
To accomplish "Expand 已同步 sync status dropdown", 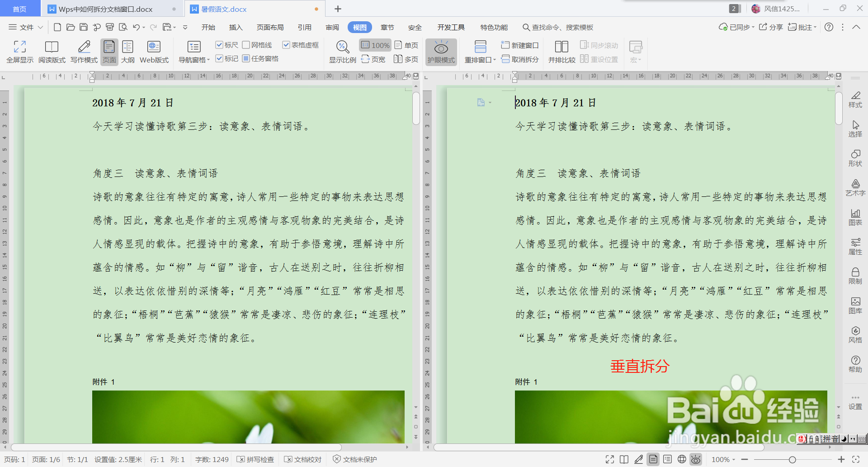I will [753, 27].
